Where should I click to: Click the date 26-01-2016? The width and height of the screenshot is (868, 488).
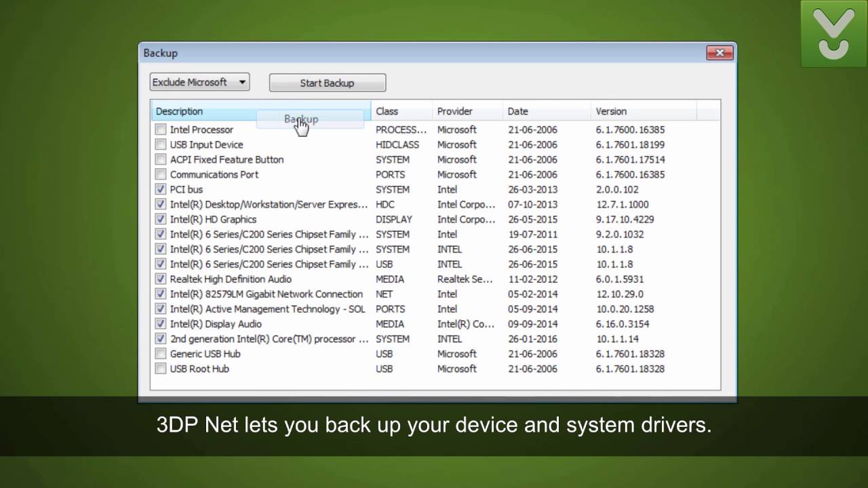coord(532,338)
